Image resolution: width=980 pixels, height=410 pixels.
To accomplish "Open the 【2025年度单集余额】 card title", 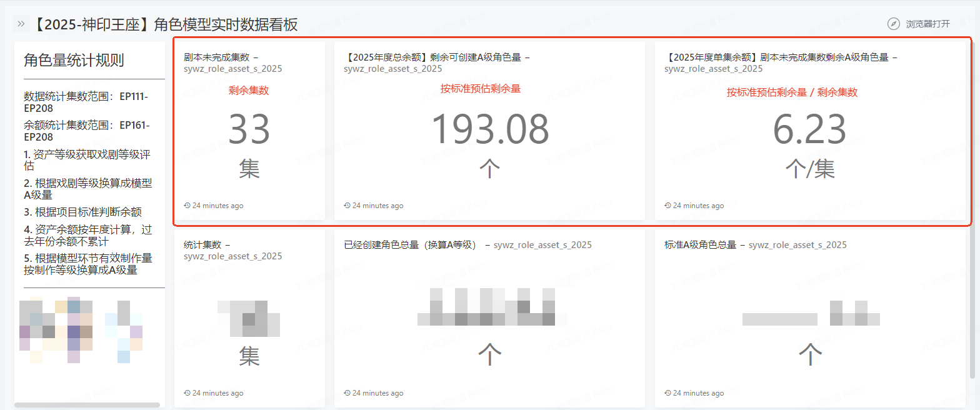I will (x=776, y=57).
